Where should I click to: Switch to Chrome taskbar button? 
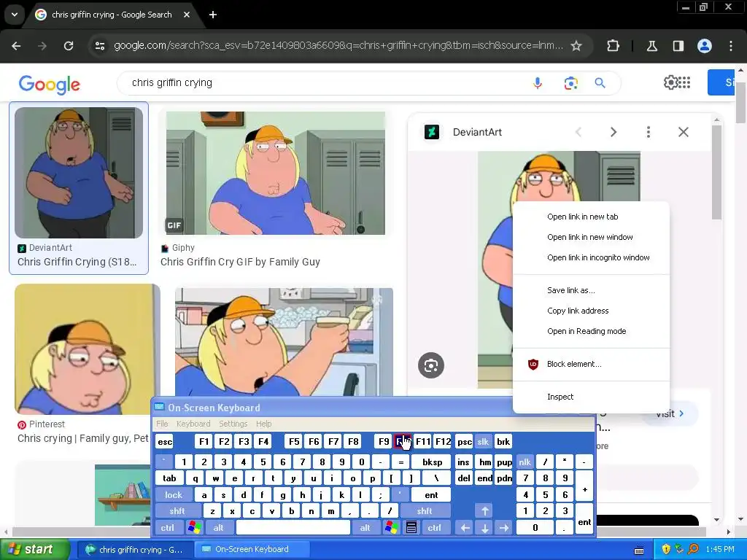tap(135, 550)
